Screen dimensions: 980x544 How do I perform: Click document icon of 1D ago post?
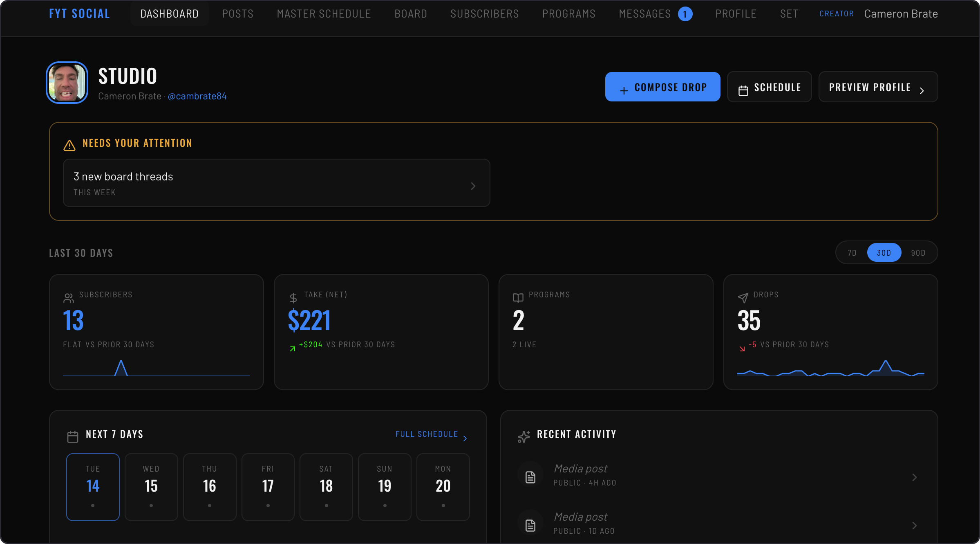click(530, 525)
